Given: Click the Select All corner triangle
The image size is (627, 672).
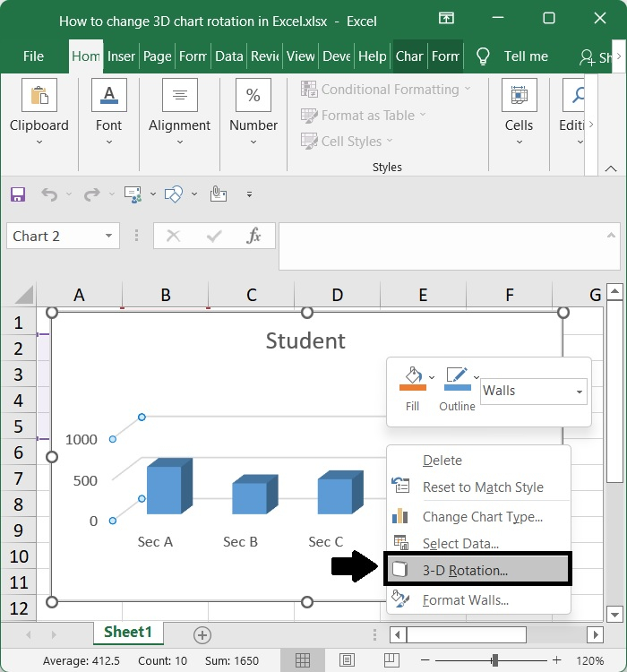Looking at the screenshot, I should [24, 295].
